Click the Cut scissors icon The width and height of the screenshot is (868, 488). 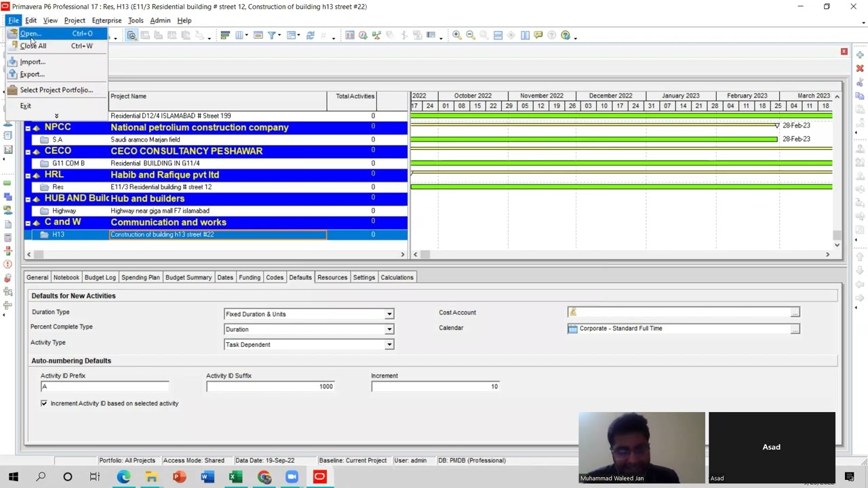tap(860, 83)
